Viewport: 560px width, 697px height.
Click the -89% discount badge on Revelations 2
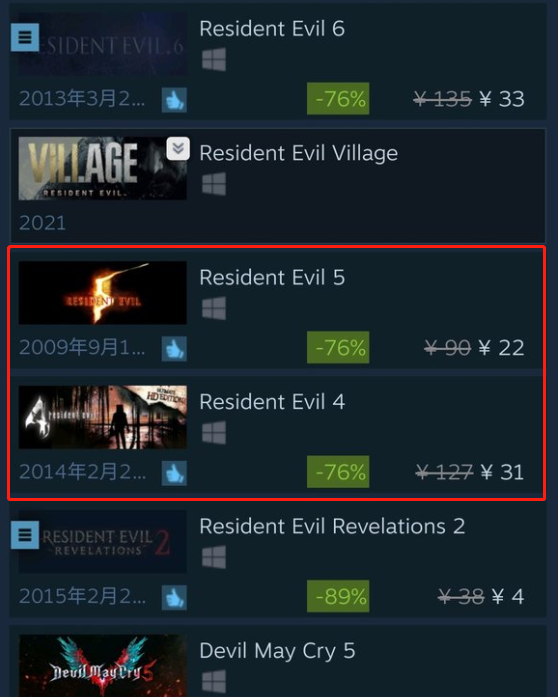(338, 596)
